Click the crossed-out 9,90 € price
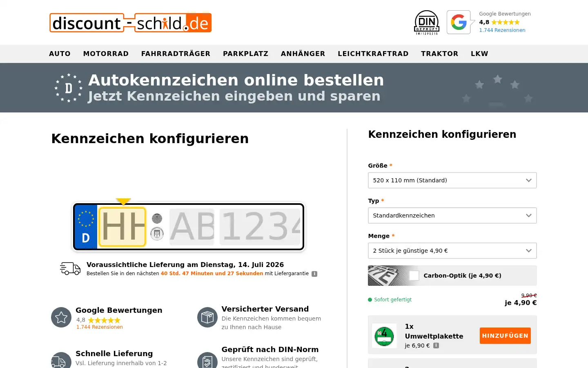The height and width of the screenshot is (368, 588). coord(529,296)
